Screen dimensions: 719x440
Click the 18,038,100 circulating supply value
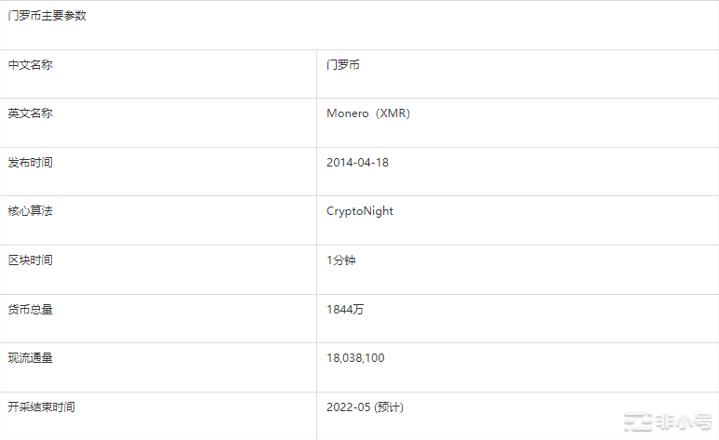point(356,359)
